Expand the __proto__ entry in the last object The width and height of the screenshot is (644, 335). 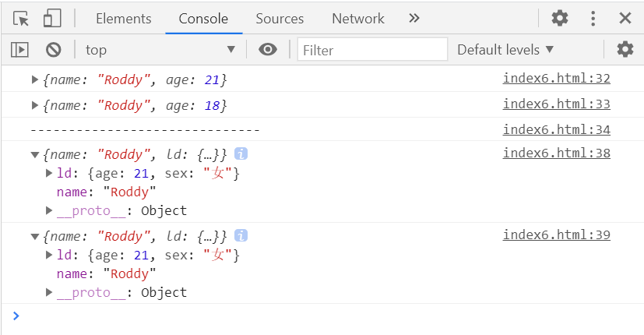coord(50,293)
